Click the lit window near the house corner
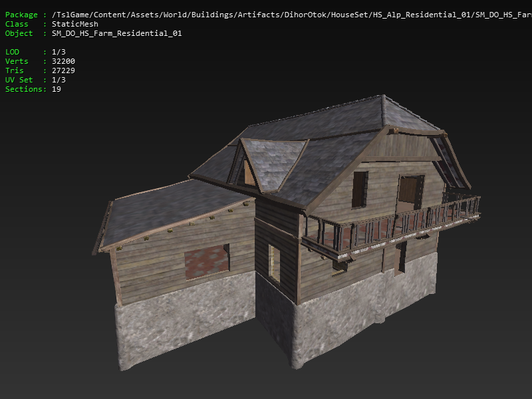This screenshot has width=532, height=399. [x=274, y=264]
